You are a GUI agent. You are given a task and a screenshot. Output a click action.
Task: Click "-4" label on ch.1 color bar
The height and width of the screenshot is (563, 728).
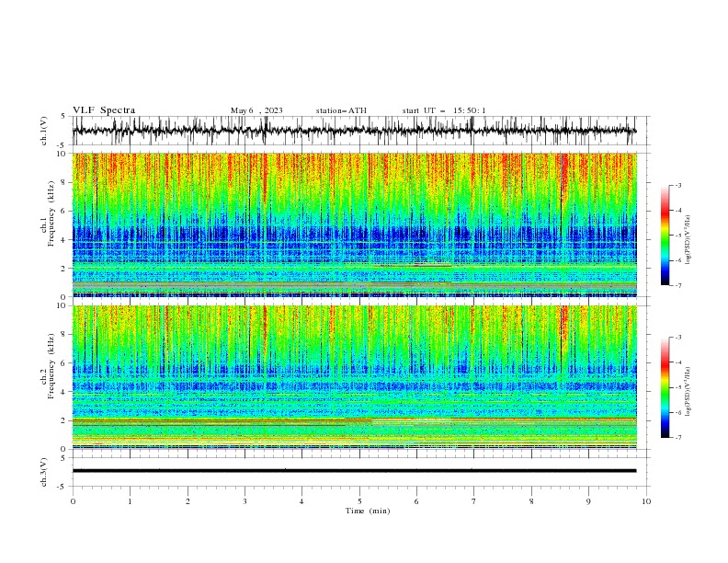[x=677, y=211]
